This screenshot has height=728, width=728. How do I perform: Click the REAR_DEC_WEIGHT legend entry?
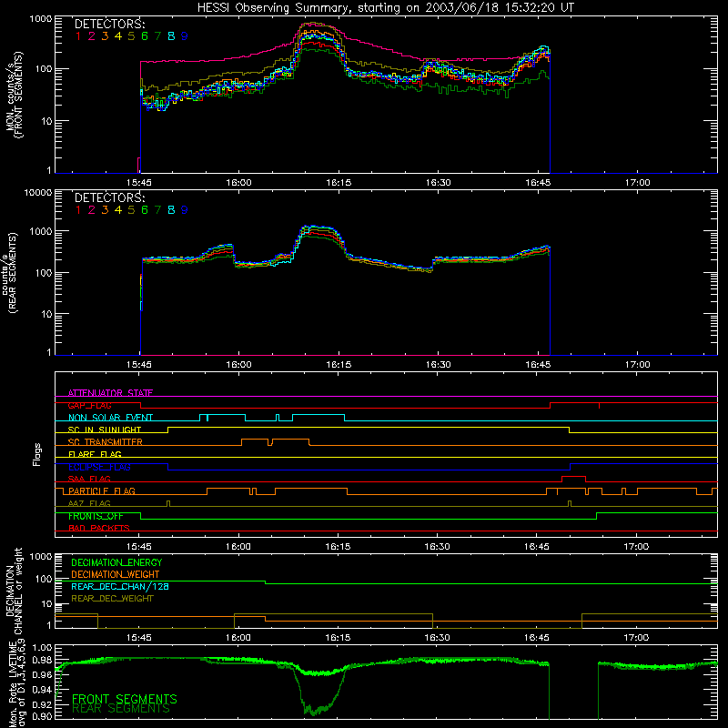pos(112,599)
